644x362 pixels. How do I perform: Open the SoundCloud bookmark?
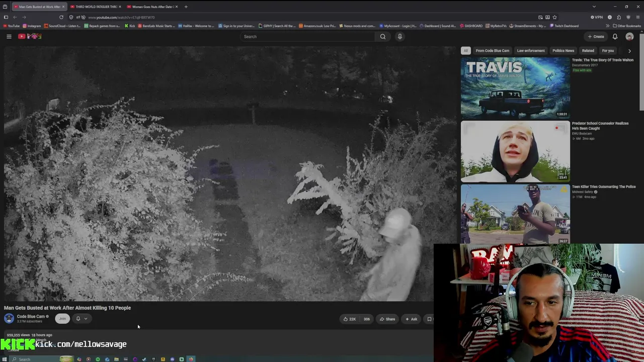point(62,26)
